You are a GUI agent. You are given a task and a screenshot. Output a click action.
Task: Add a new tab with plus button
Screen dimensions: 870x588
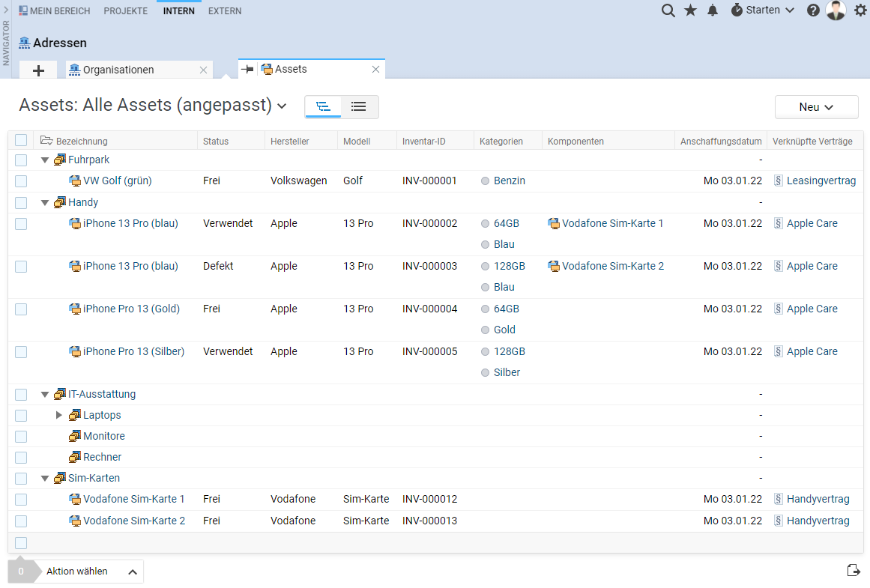click(x=38, y=70)
